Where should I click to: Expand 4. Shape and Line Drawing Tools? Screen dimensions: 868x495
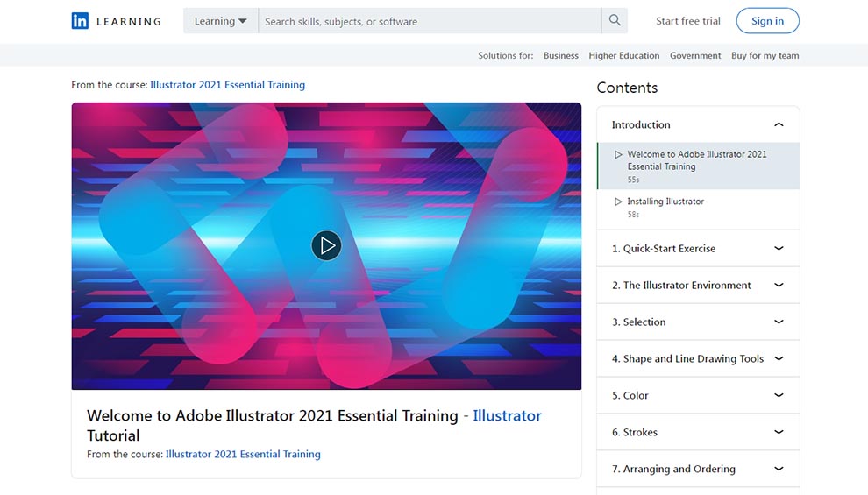pos(698,359)
